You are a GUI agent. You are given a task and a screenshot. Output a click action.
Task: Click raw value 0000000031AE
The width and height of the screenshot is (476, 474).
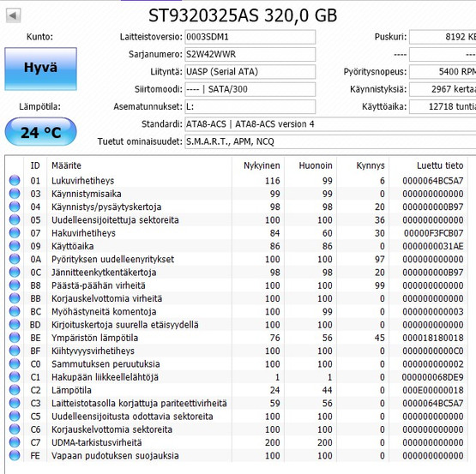coord(433,246)
